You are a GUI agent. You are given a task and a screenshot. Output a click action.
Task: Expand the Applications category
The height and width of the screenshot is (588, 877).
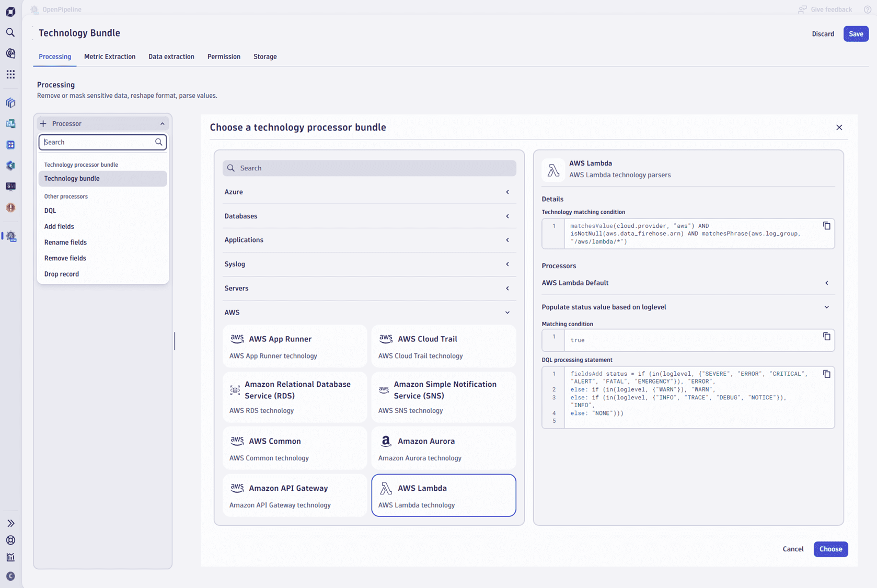pyautogui.click(x=369, y=240)
